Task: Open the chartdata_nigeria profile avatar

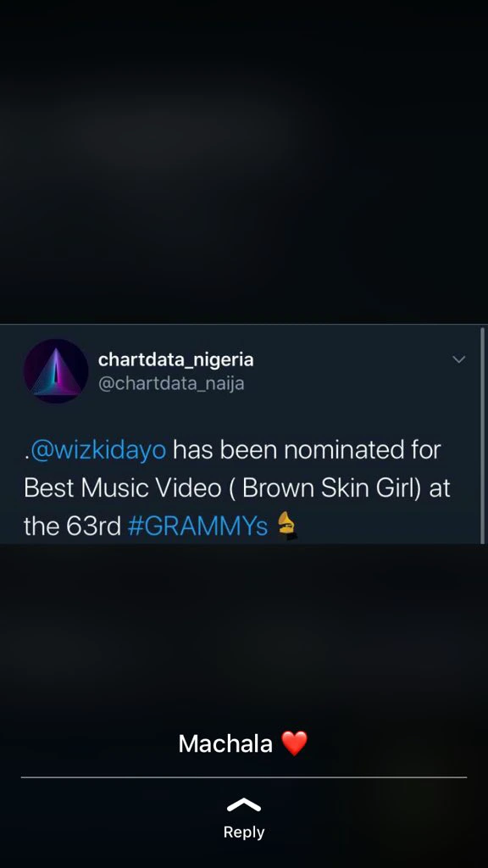Action: (x=55, y=371)
